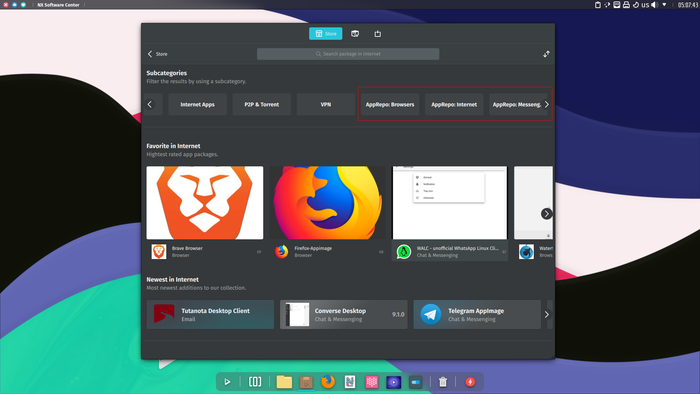Open the file manager folder in dock
This screenshot has height=394, width=700.
pos(284,382)
